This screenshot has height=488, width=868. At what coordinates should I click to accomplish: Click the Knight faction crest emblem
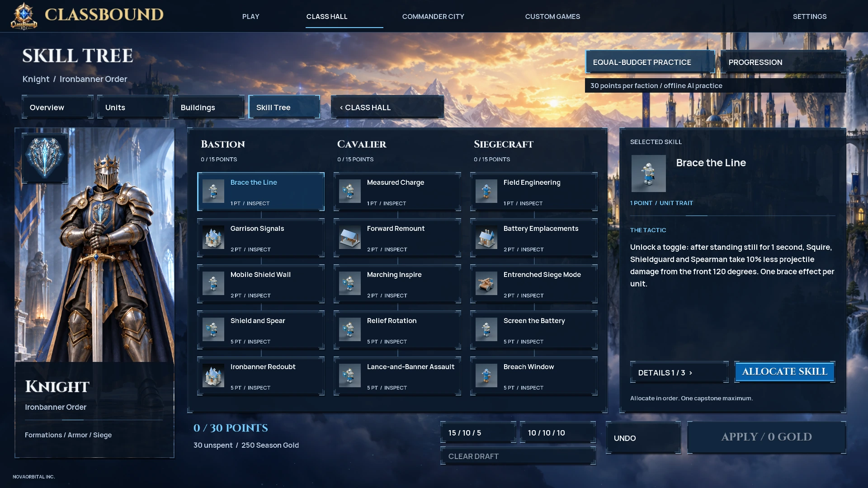pyautogui.click(x=45, y=158)
